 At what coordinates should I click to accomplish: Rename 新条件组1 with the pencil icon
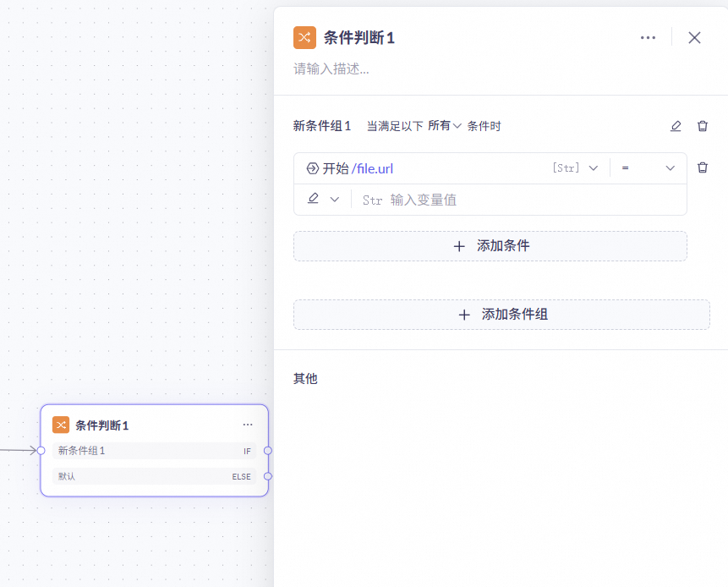(676, 126)
